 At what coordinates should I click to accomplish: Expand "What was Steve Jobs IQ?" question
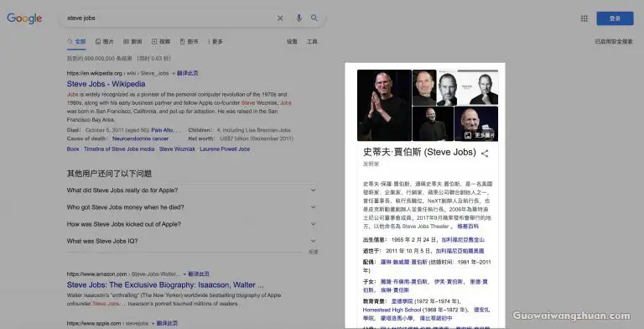(x=191, y=241)
